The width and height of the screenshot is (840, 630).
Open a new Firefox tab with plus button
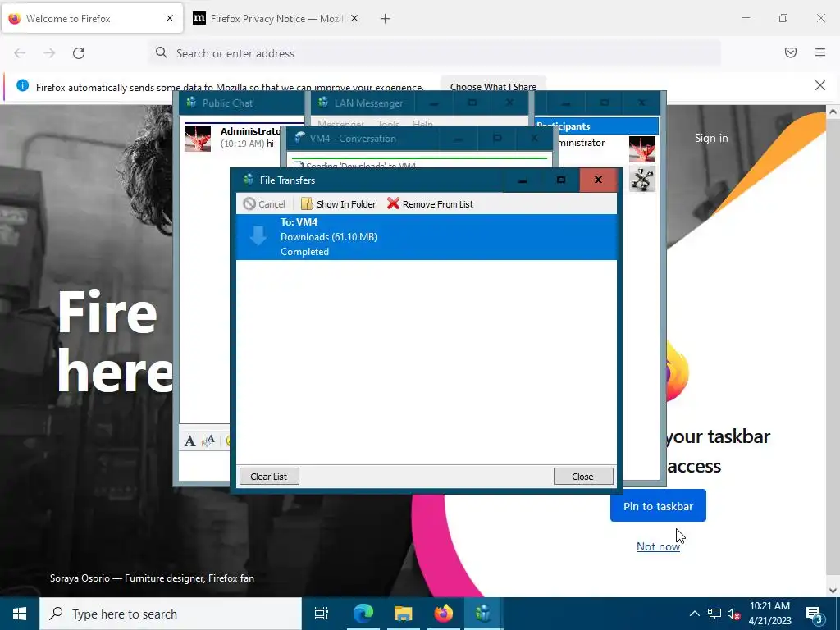(386, 19)
